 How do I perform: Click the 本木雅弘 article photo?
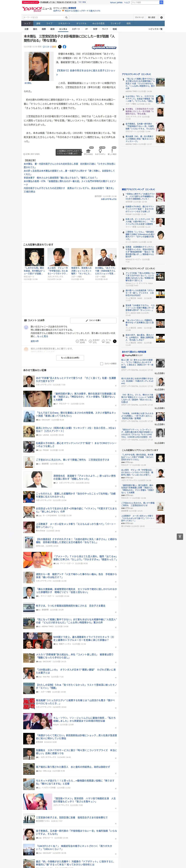click(39, 66)
